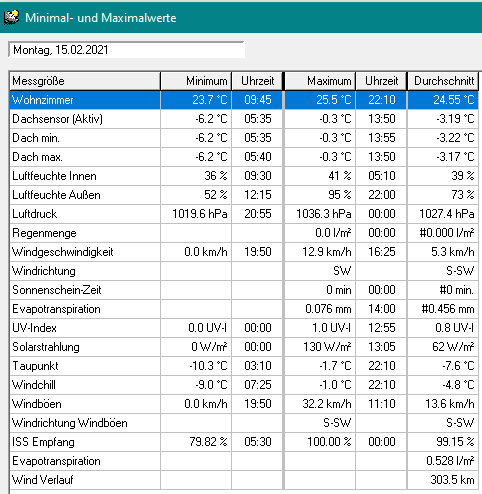Click the weather app icon in title bar
The height and width of the screenshot is (494, 482).
11,17
